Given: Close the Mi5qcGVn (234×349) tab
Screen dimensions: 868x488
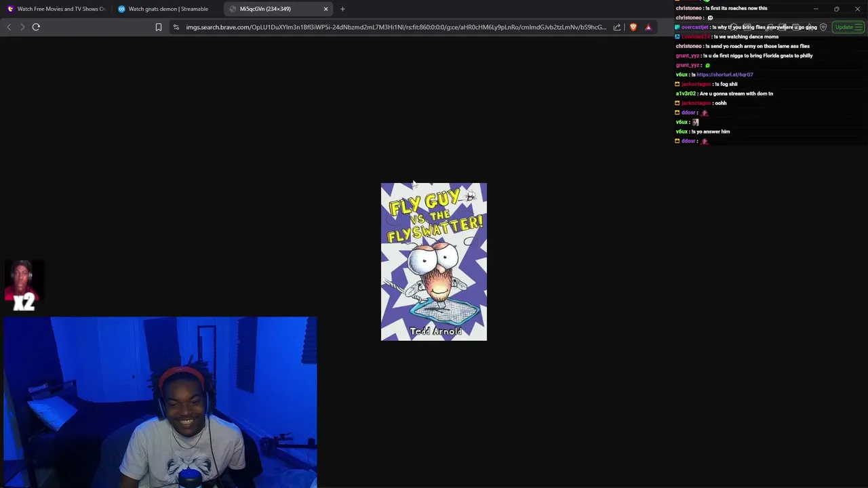Looking at the screenshot, I should point(325,9).
